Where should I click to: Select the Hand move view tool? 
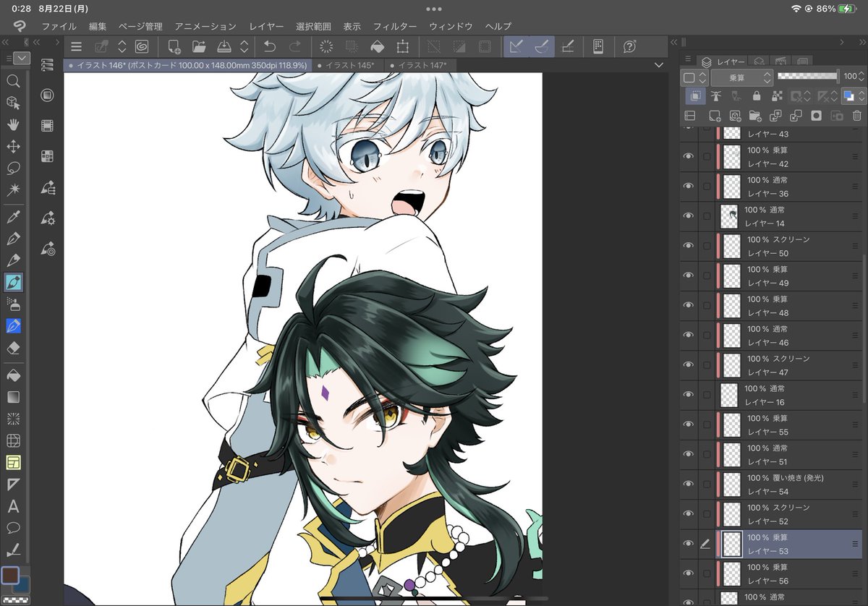tap(13, 124)
